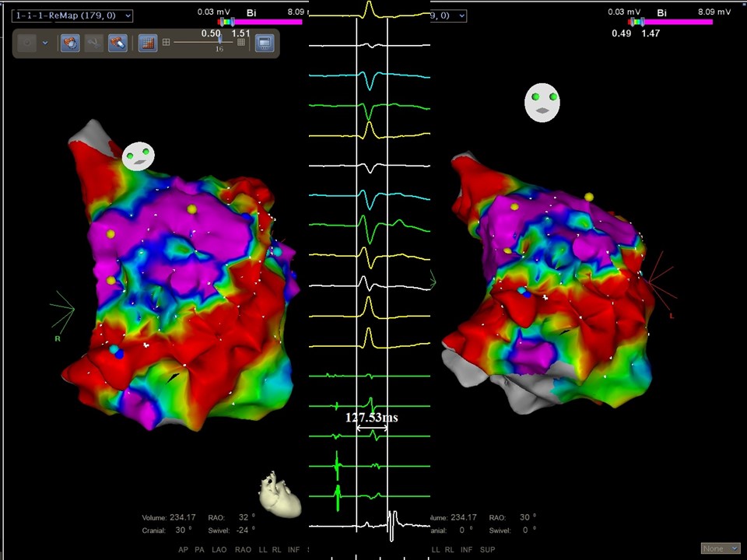
Task: Click the Swivel -24 readout in left panel
Action: click(x=232, y=530)
